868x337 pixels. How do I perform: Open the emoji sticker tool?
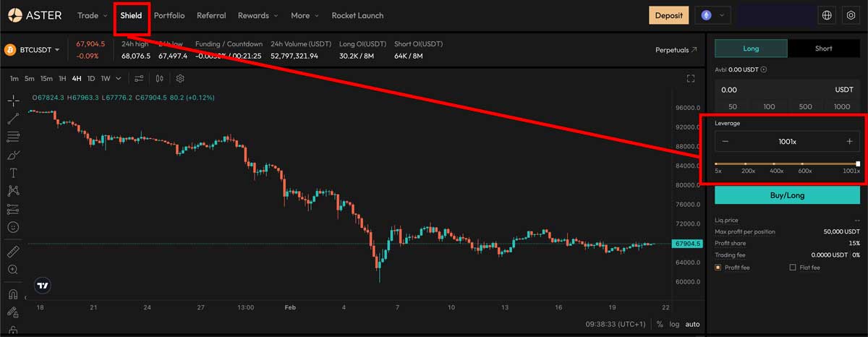point(13,227)
